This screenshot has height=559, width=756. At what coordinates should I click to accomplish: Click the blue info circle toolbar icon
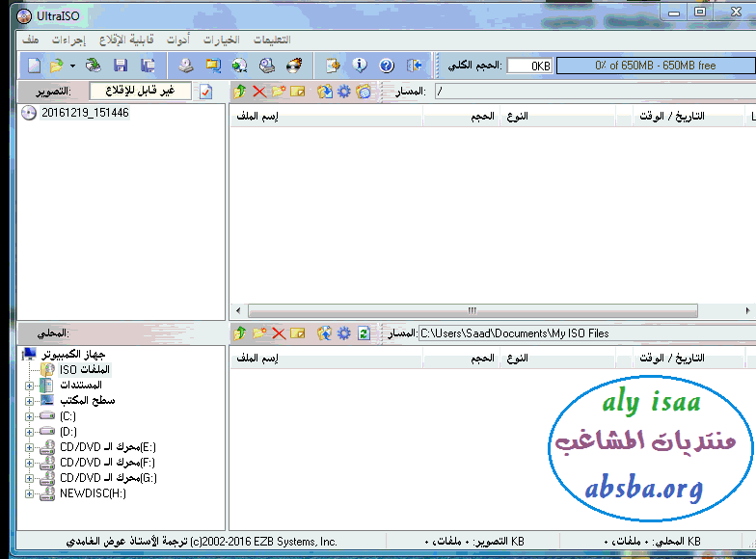coord(360,66)
